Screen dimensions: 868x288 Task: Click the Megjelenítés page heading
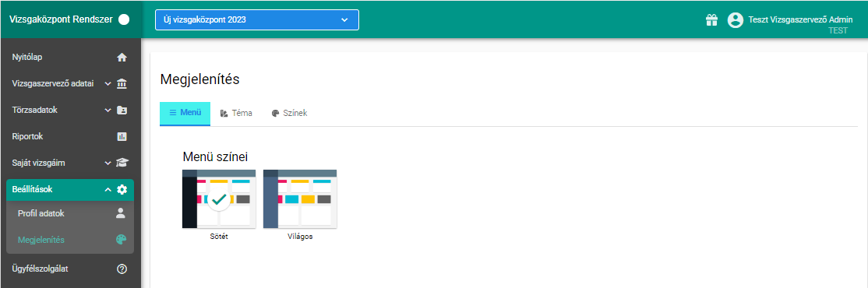pyautogui.click(x=199, y=79)
